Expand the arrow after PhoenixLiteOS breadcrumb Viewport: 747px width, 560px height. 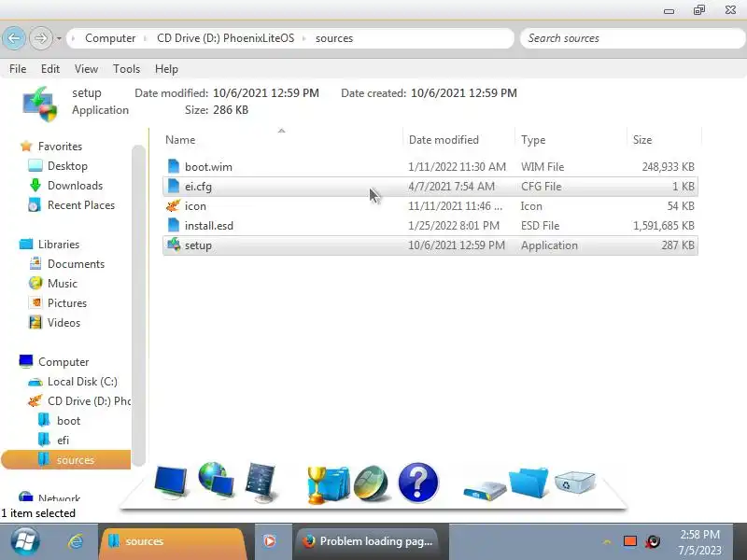tap(304, 38)
